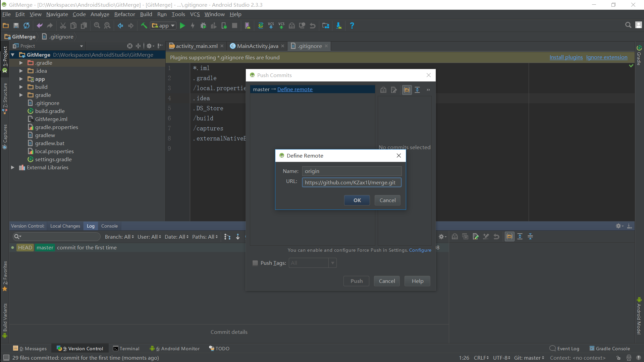The image size is (644, 362).
Task: Click the Make Project hammer icon
Action: click(x=144, y=25)
